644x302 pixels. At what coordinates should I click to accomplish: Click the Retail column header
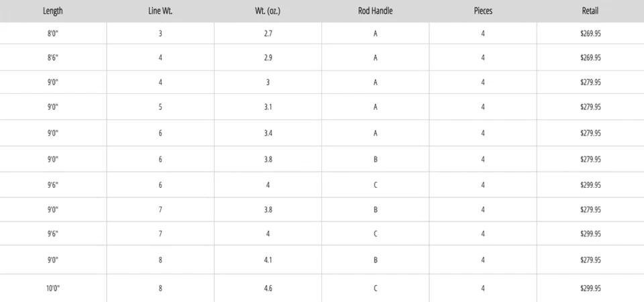point(590,11)
